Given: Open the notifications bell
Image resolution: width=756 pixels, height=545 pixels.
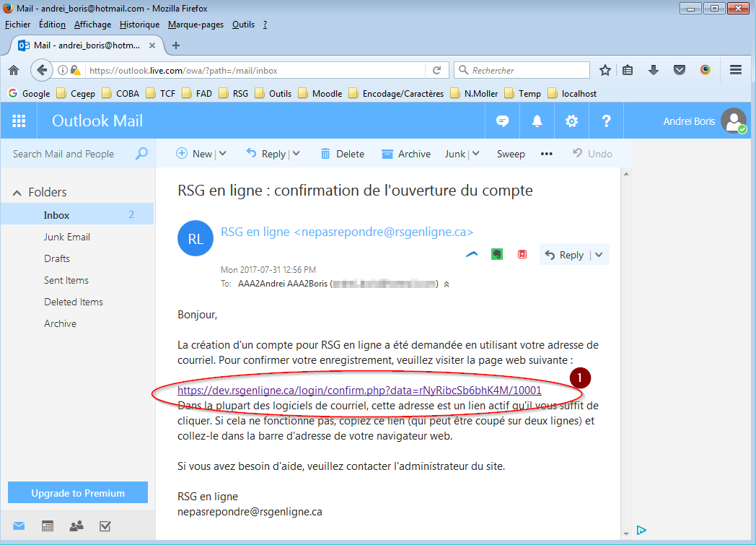Looking at the screenshot, I should point(537,121).
